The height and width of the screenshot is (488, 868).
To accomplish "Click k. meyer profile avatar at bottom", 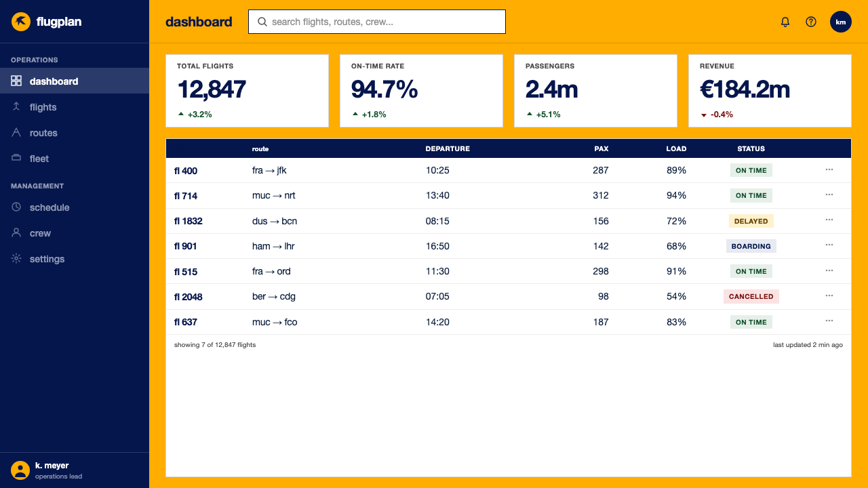I will [20, 470].
